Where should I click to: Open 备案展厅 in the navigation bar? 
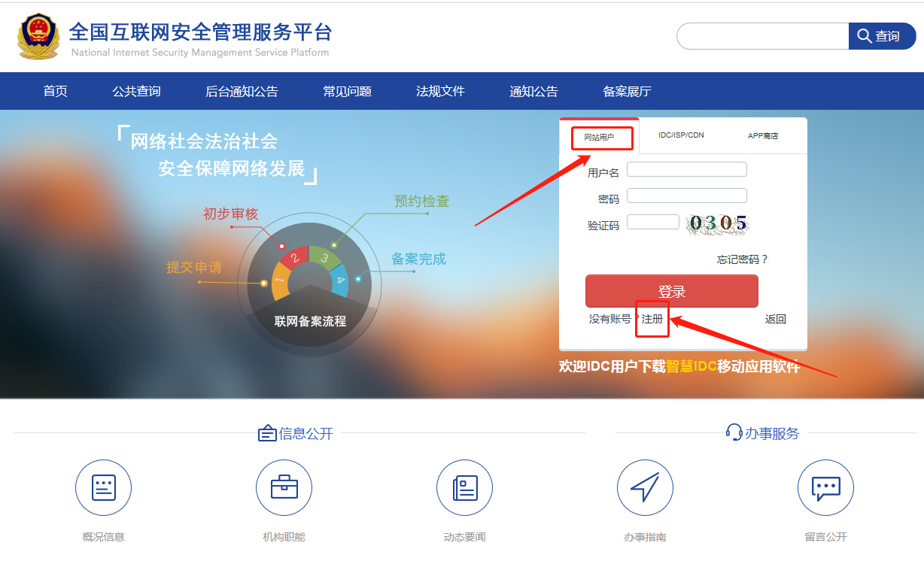point(627,92)
